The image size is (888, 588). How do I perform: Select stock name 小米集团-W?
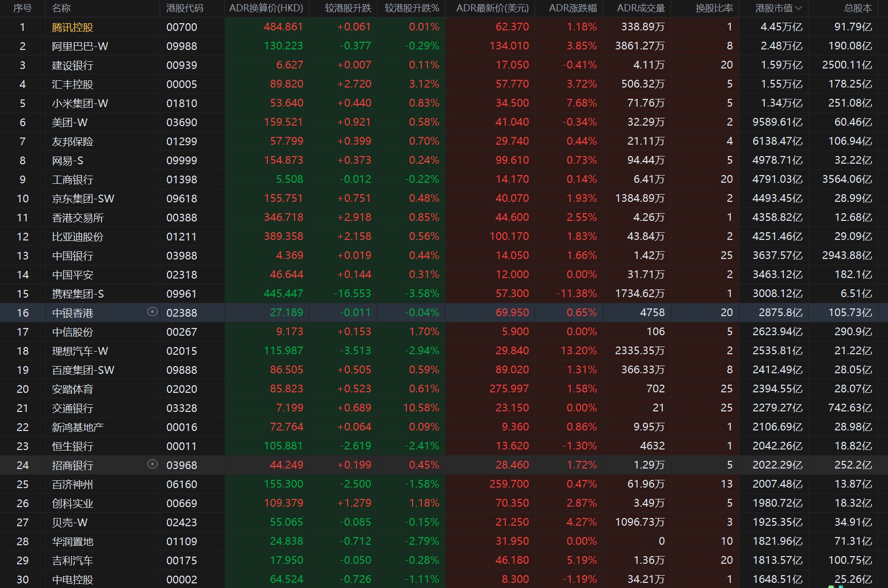pyautogui.click(x=80, y=103)
